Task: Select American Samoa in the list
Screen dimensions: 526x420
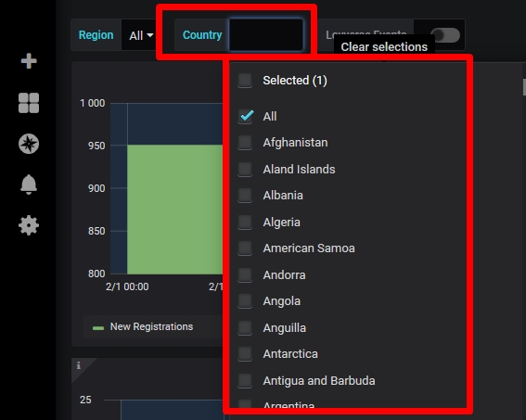Action: (309, 248)
